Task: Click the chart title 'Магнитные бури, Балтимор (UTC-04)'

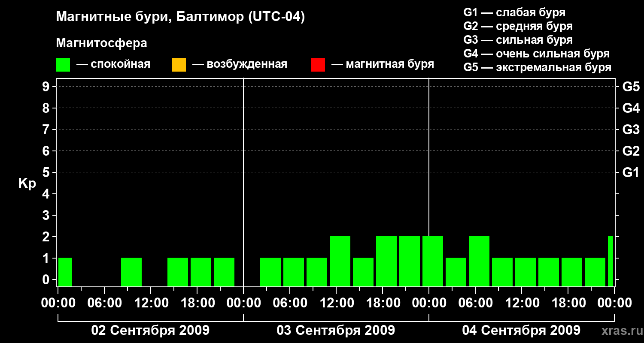Action: tap(180, 18)
